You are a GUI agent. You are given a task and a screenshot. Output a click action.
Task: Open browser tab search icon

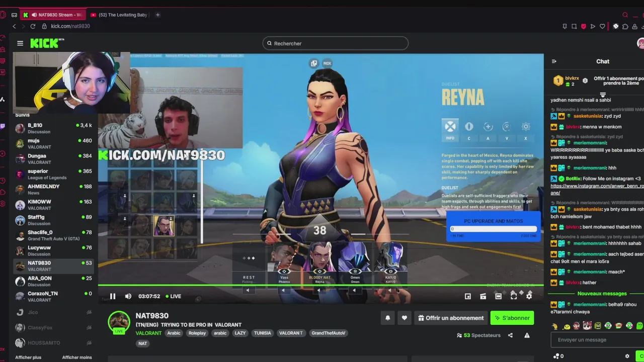click(625, 15)
